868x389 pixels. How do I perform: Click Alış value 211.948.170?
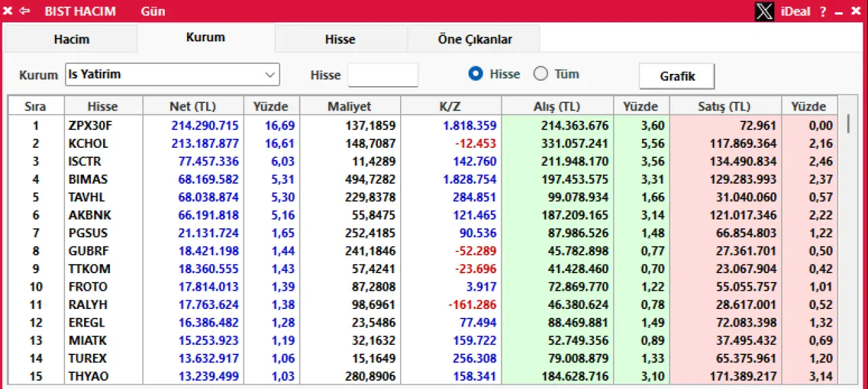[x=575, y=161]
